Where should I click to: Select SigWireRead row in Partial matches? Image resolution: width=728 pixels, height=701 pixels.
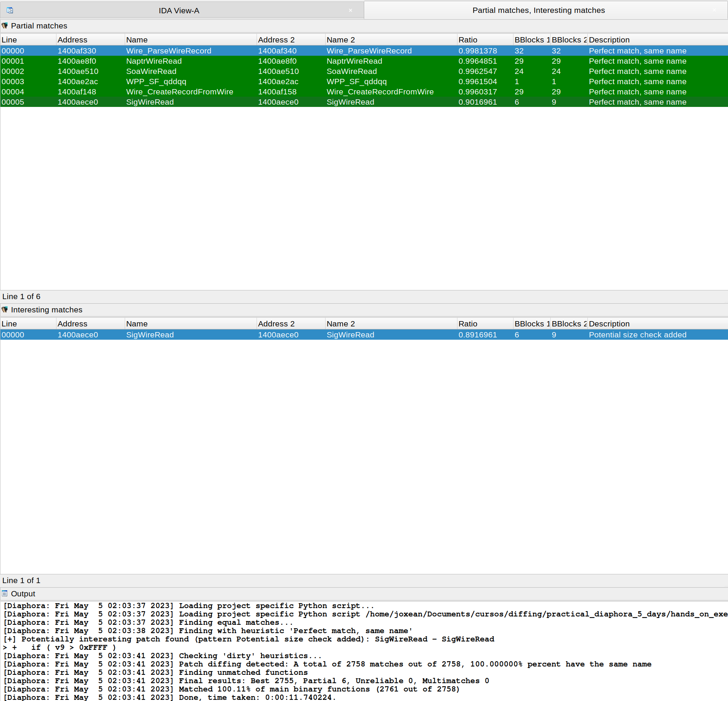150,102
